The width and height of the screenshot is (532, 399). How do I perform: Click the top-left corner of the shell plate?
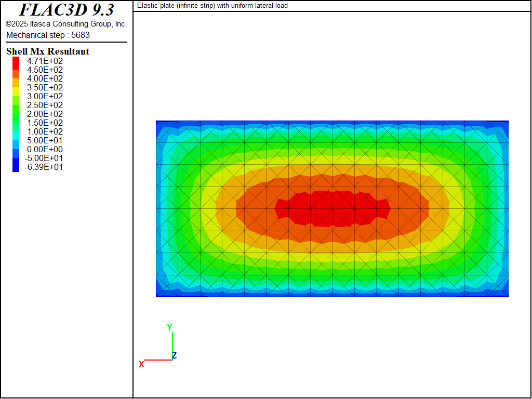(157, 122)
